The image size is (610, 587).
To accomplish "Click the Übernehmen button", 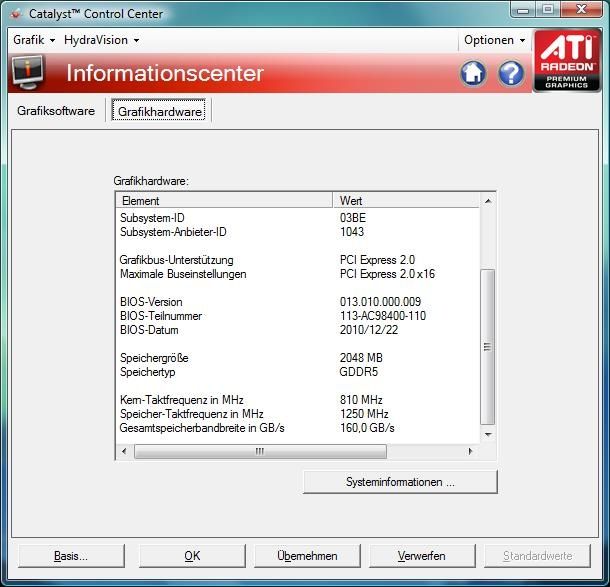I will [307, 556].
